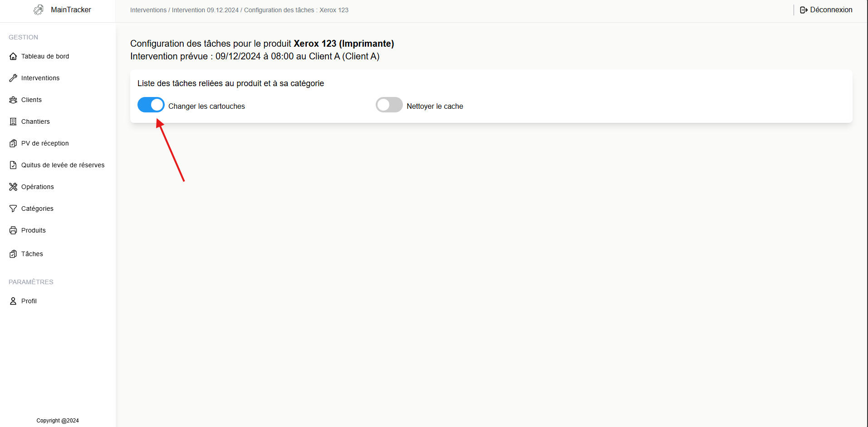This screenshot has width=868, height=427.
Task: Open Quitus de levée de réserves
Action: coord(63,165)
